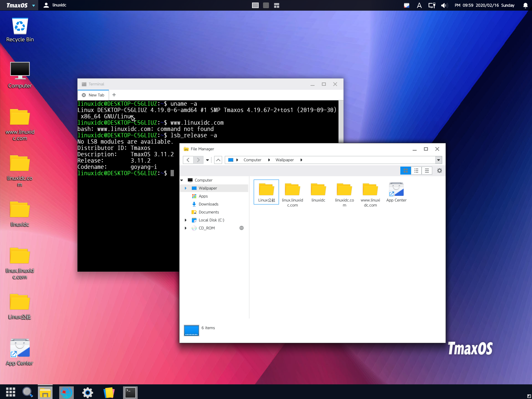Click the flag tray icon in top bar
The width and height of the screenshot is (532, 399).
tap(407, 5)
